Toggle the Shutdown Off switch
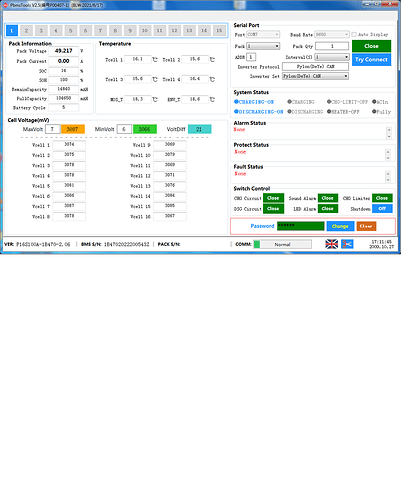 382,208
